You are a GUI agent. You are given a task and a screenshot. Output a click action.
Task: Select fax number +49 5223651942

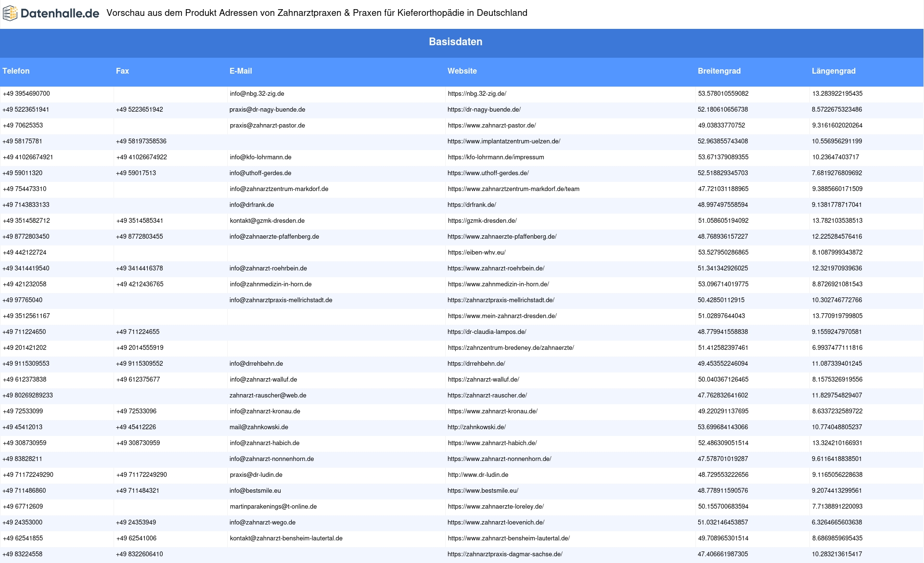pyautogui.click(x=140, y=110)
